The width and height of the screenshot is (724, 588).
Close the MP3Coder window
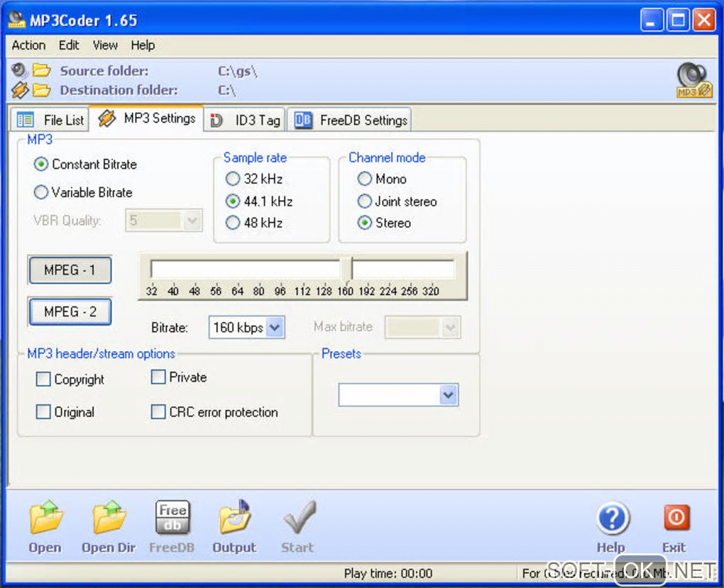[704, 20]
